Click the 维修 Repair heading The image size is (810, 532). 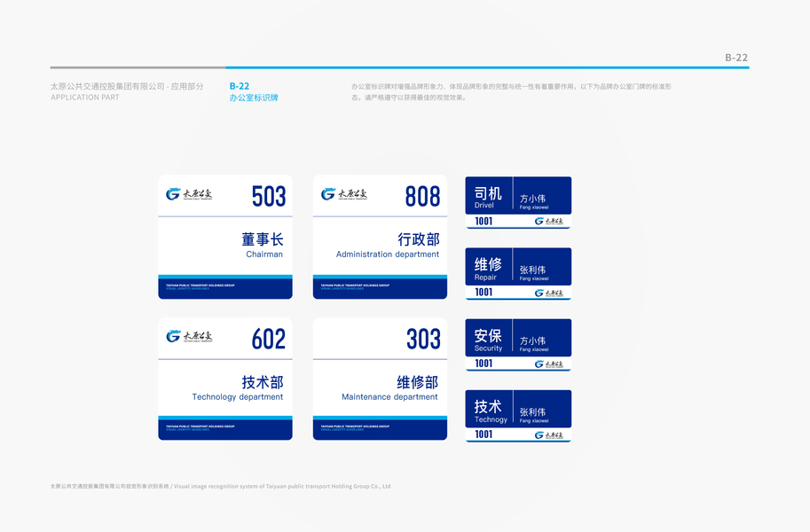pos(488,269)
